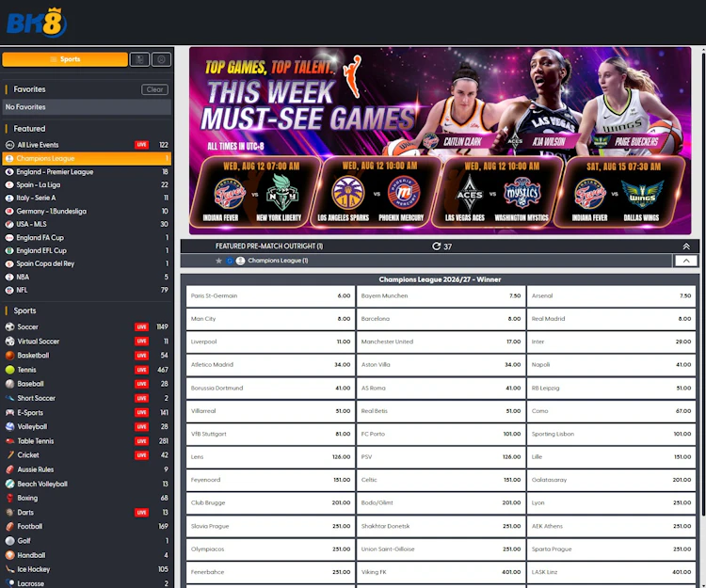
Task: Open Germany - 1.Bundesliga
Action: tap(87, 211)
